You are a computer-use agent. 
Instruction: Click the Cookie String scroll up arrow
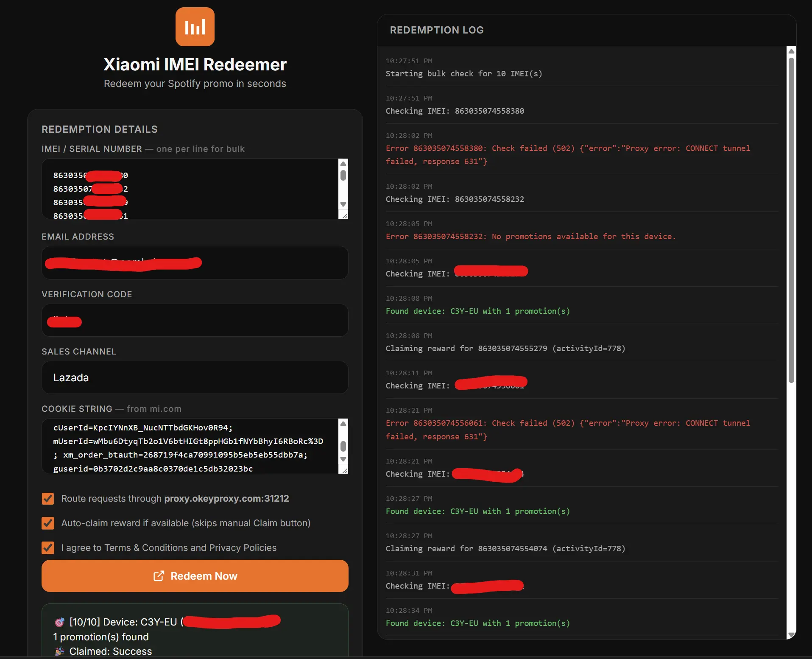coord(343,424)
